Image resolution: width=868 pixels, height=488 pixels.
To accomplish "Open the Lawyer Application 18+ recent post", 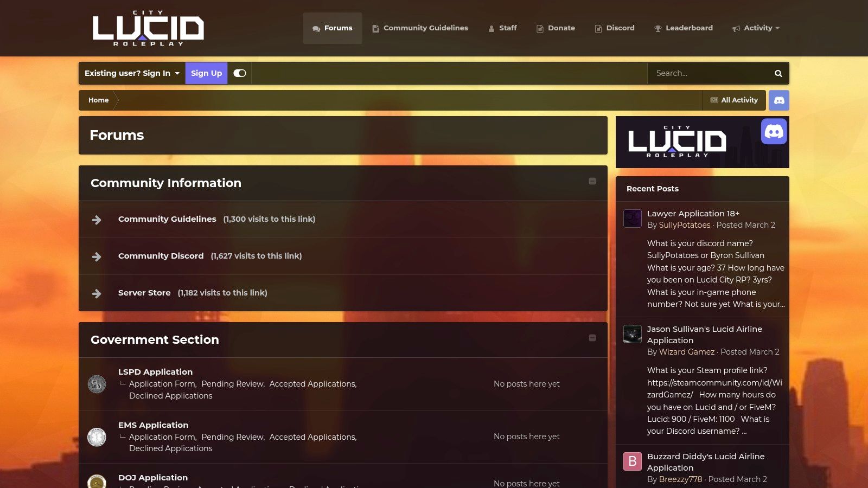I will click(693, 214).
